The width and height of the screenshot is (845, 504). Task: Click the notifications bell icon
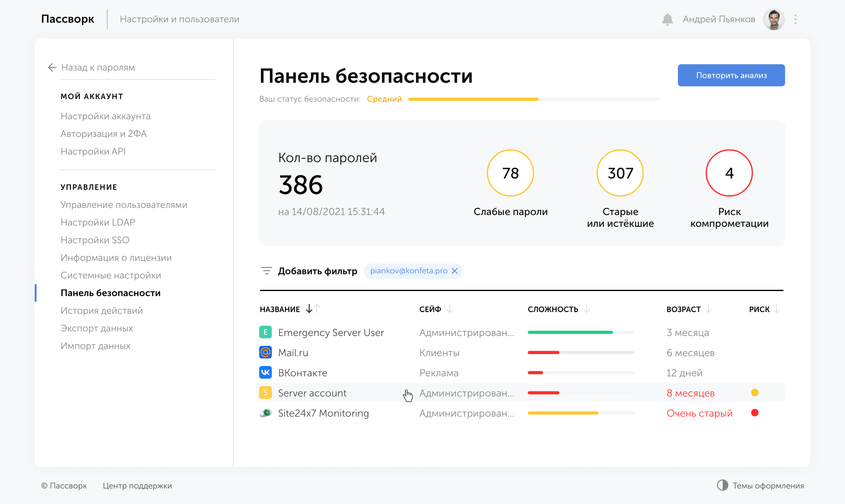click(667, 19)
